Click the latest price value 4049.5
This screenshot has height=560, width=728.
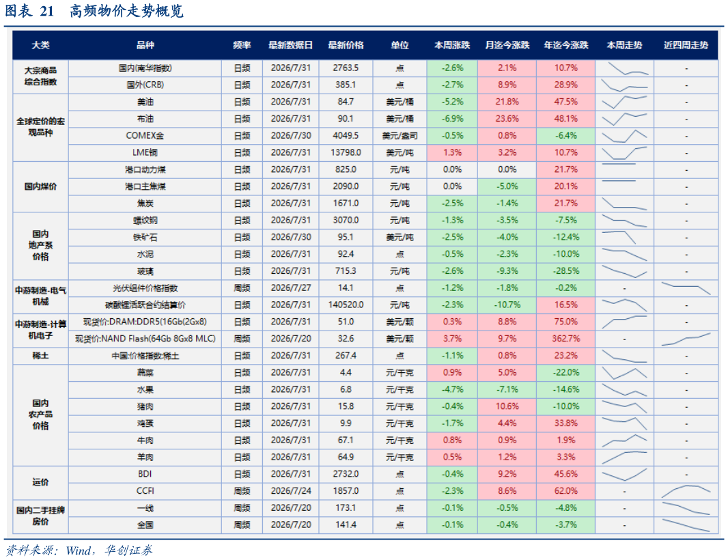[x=346, y=136]
